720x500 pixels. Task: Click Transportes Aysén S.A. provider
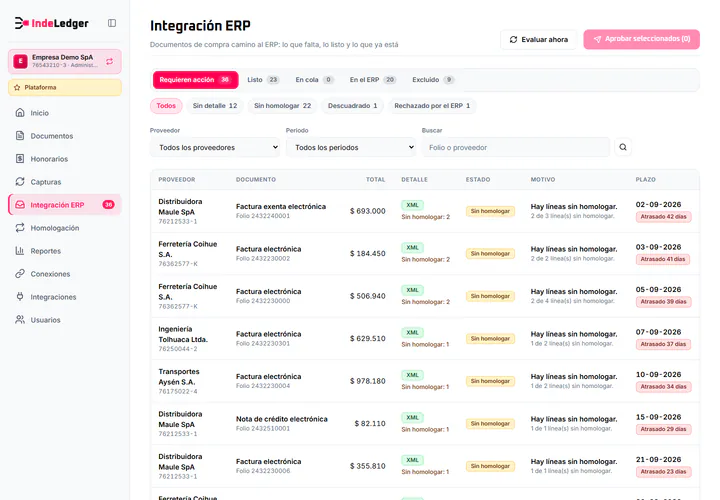179,376
